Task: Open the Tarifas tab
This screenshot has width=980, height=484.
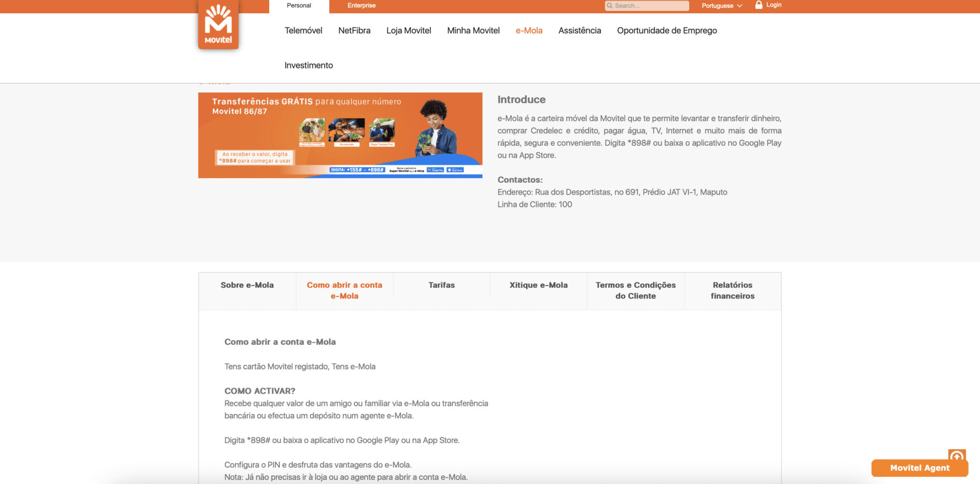Action: tap(441, 285)
